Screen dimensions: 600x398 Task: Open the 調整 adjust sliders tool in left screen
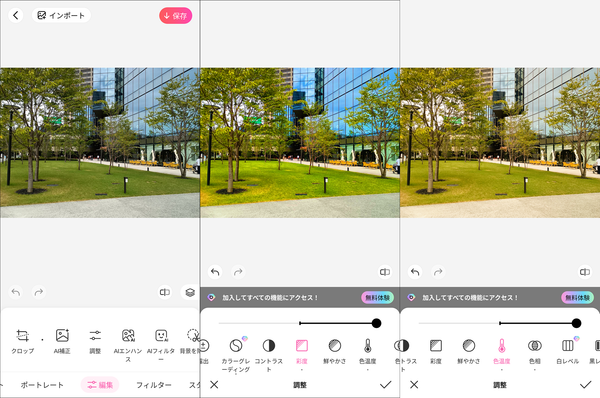pyautogui.click(x=95, y=341)
